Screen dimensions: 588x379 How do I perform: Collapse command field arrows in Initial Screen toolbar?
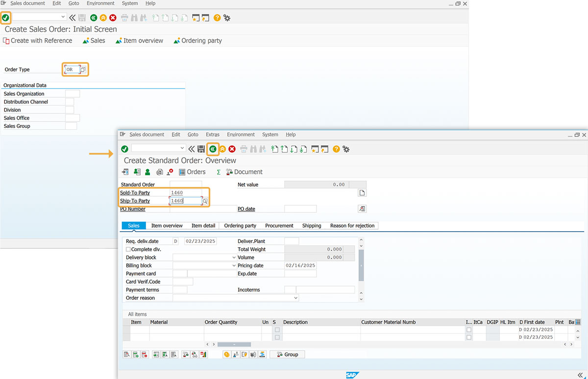[72, 18]
